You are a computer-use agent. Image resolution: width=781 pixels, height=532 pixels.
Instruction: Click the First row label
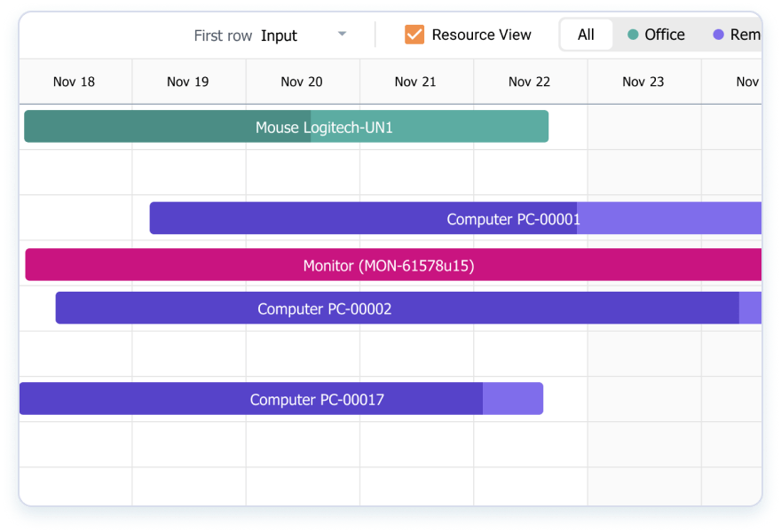tap(223, 35)
